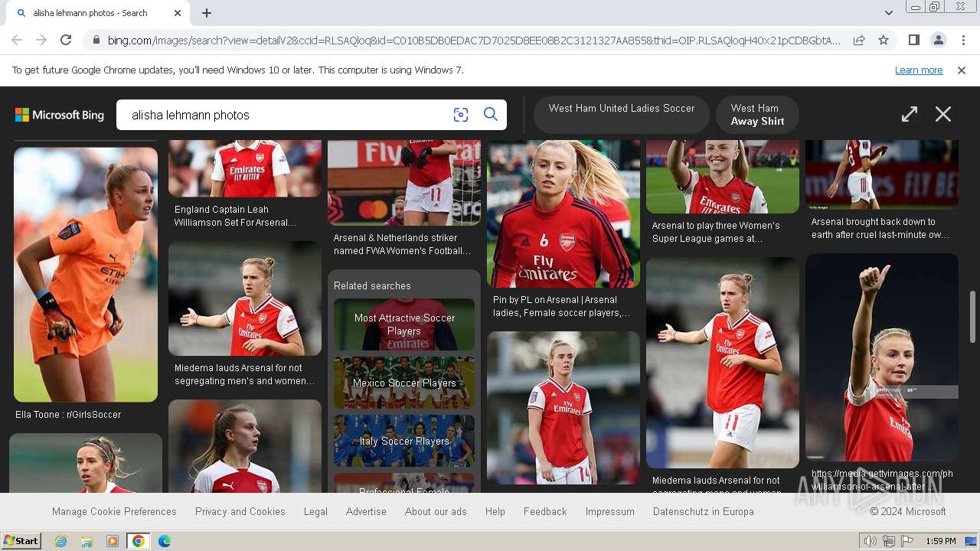Open Miedema number 11 full-body image
This screenshot has height=551, width=980.
[723, 363]
